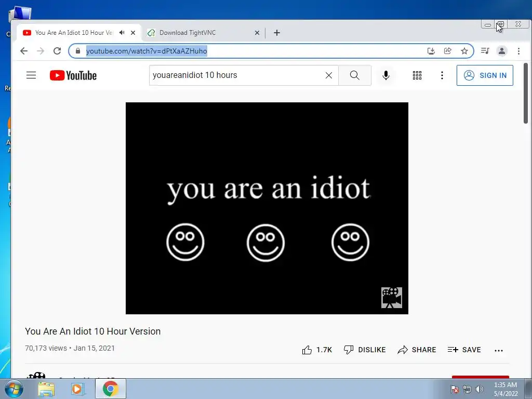Submit search with the magnifier button
This screenshot has height=399, width=532.
[354, 75]
